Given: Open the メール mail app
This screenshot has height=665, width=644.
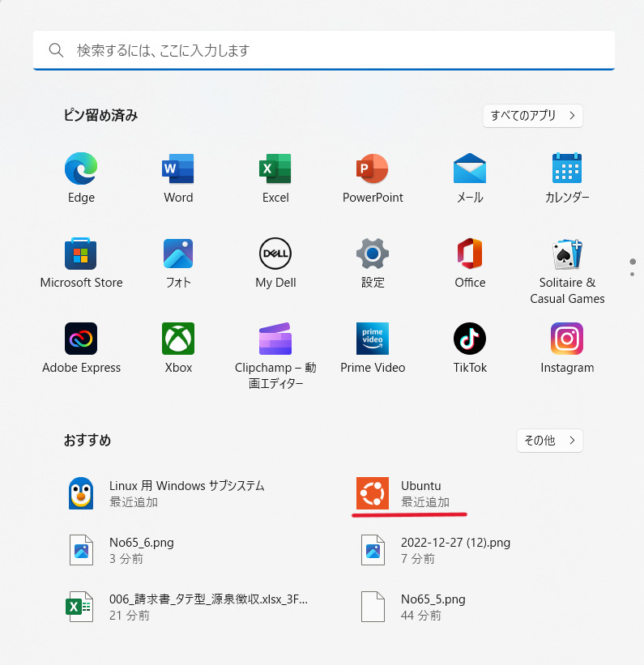Looking at the screenshot, I should (470, 168).
